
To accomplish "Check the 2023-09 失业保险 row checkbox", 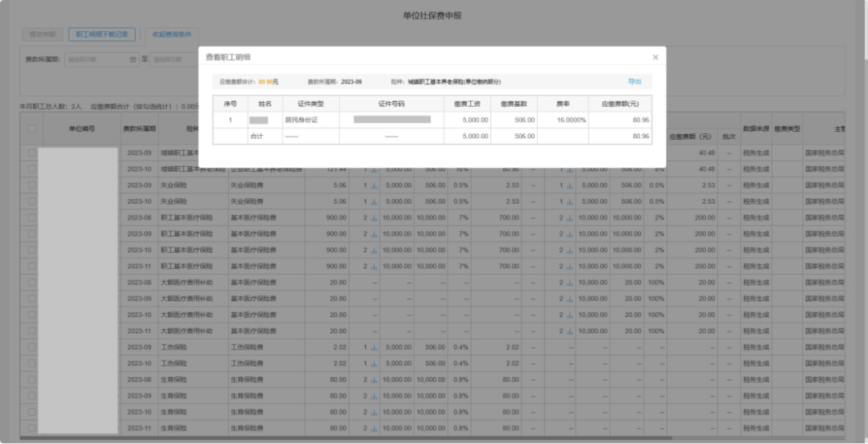I will coord(32,185).
